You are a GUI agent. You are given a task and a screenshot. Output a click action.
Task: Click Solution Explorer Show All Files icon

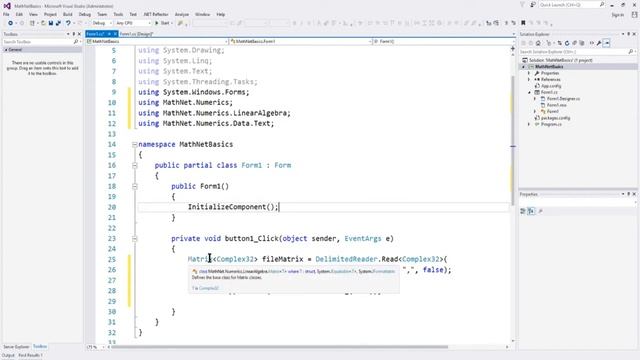pyautogui.click(x=582, y=43)
